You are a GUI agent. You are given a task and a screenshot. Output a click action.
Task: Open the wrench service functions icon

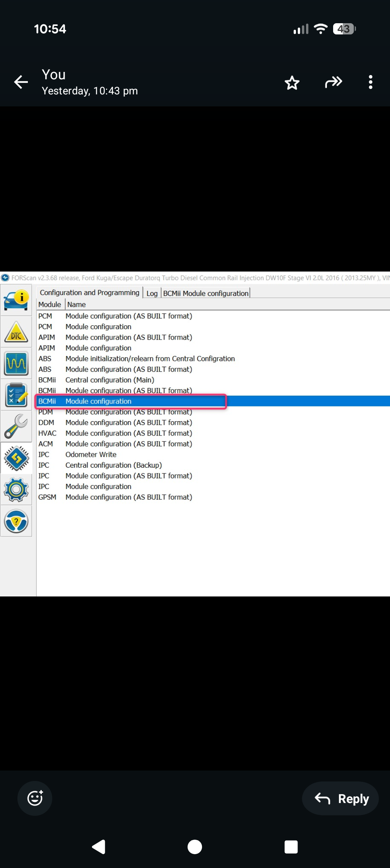pyautogui.click(x=16, y=426)
